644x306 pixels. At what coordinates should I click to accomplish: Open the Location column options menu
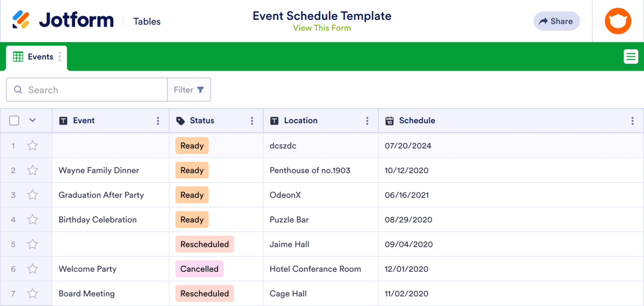pyautogui.click(x=367, y=121)
